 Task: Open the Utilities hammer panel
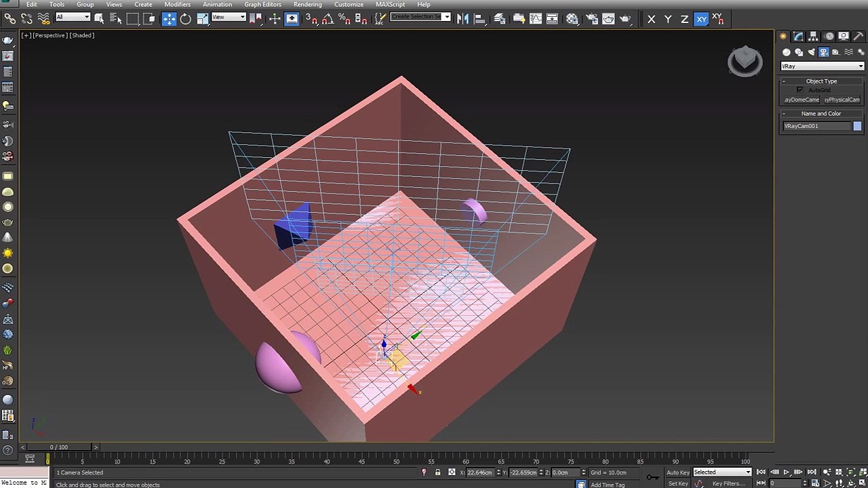tap(858, 37)
